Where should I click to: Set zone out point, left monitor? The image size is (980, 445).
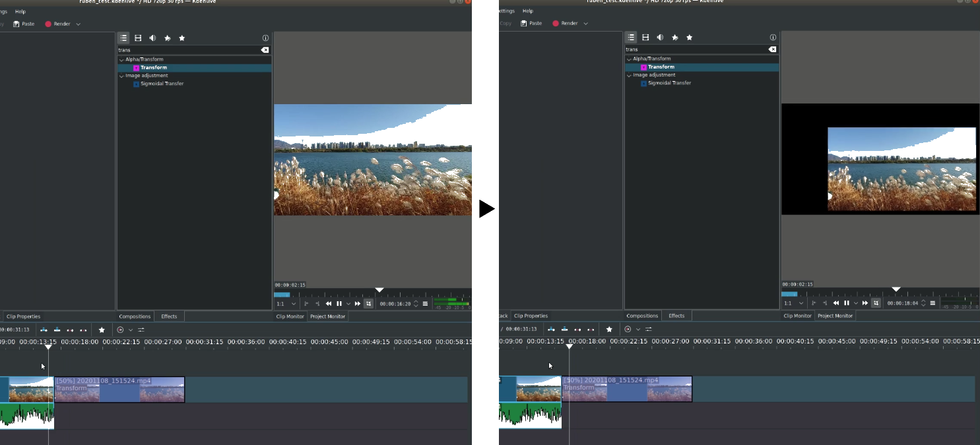(317, 304)
